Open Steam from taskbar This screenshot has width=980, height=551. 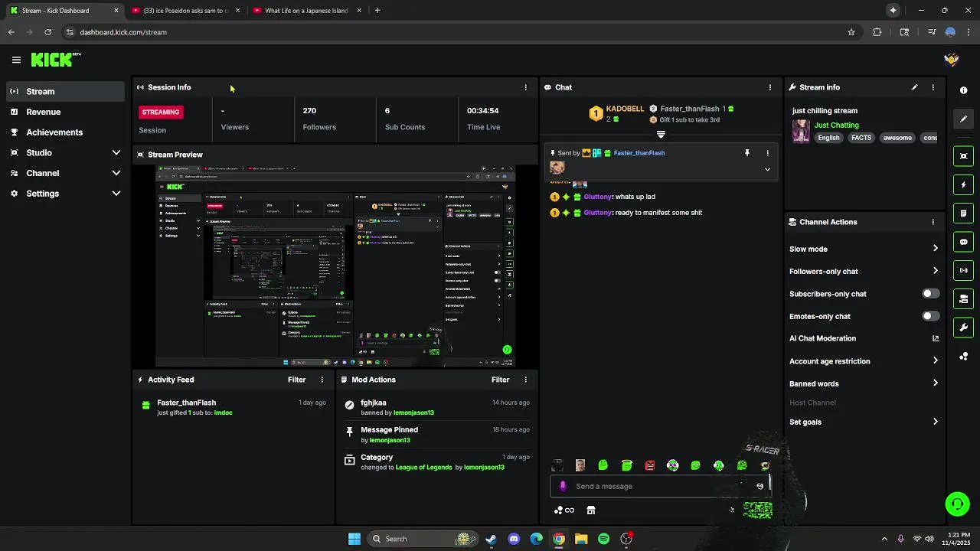click(x=491, y=539)
